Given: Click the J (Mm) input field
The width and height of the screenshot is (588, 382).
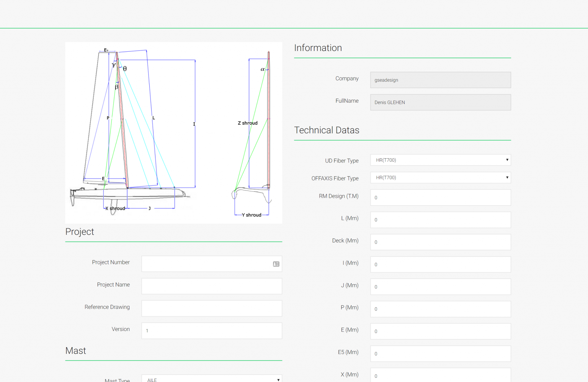Looking at the screenshot, I should (440, 287).
